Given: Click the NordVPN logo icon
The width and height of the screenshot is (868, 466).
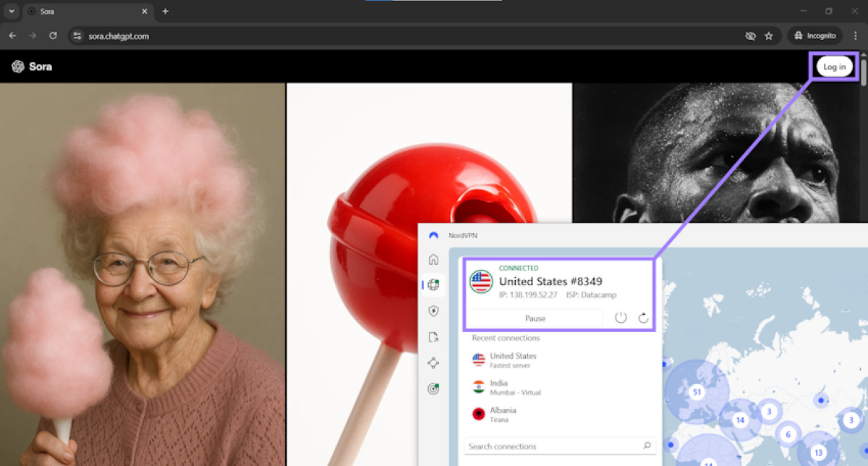Looking at the screenshot, I should click(x=433, y=235).
